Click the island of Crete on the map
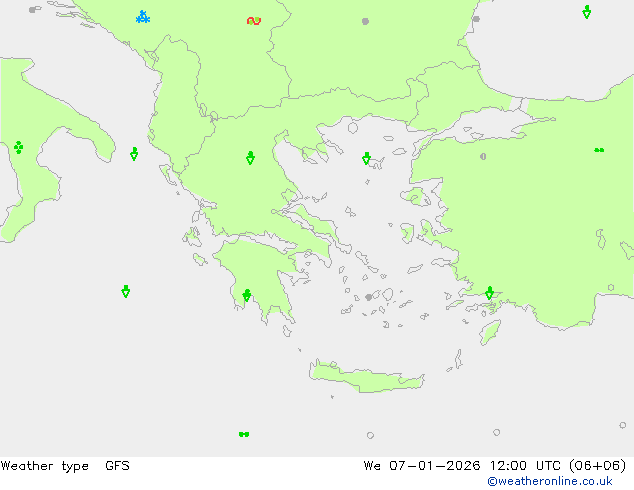Viewport: 634px width, 490px height. tap(366, 377)
